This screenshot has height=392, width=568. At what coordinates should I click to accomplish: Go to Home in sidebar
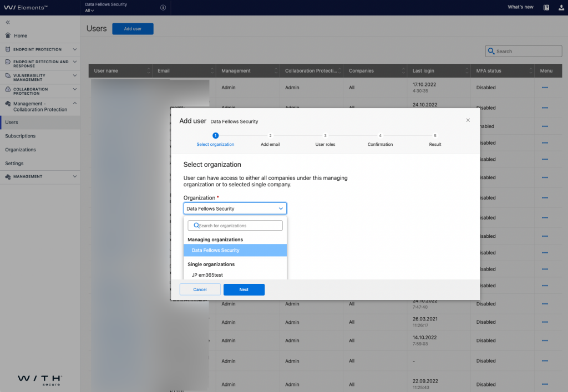pos(21,35)
